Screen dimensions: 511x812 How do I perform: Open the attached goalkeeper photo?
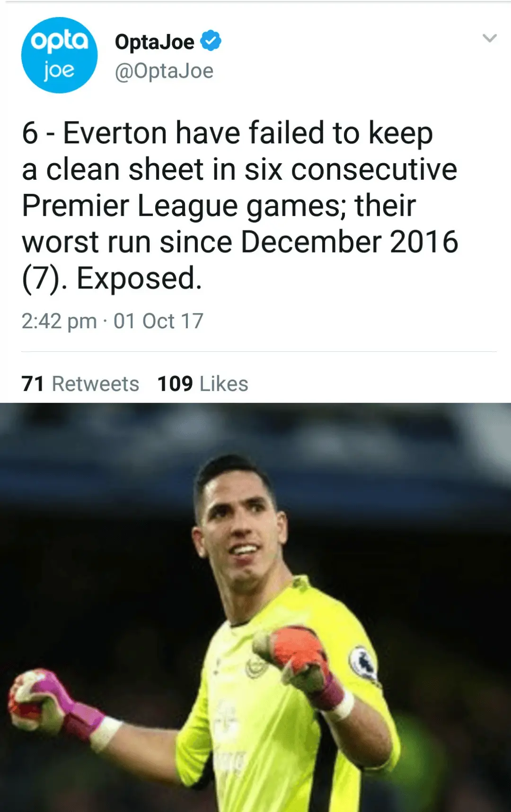point(255,607)
